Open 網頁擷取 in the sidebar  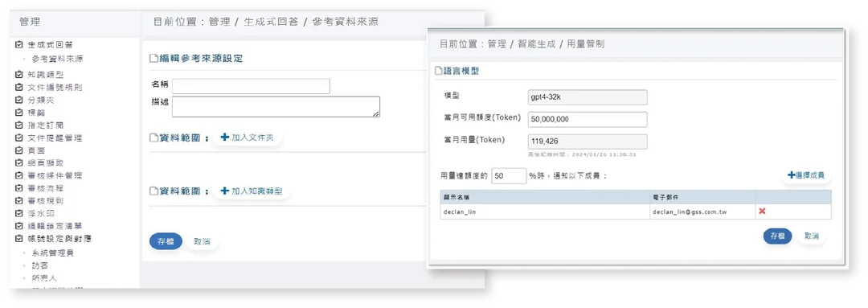pos(46,163)
